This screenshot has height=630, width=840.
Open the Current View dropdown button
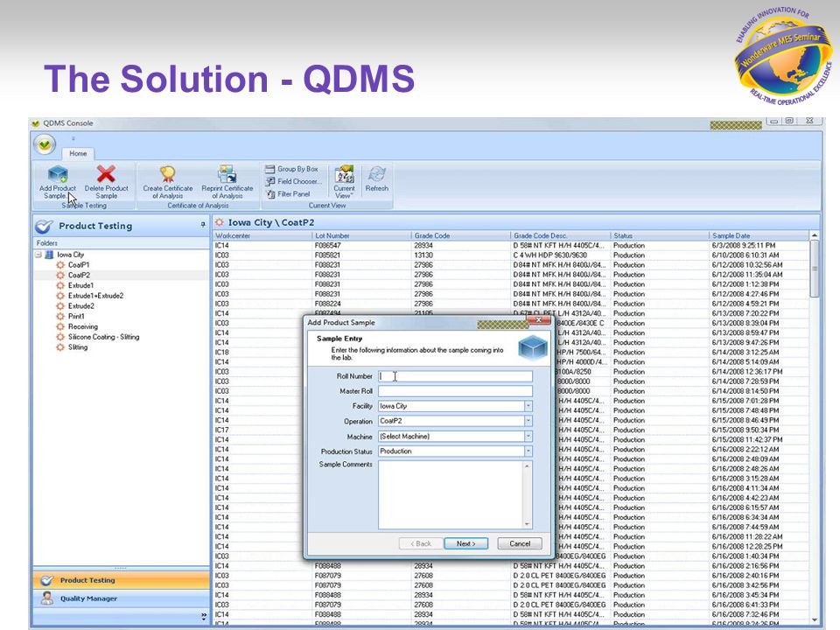344,182
